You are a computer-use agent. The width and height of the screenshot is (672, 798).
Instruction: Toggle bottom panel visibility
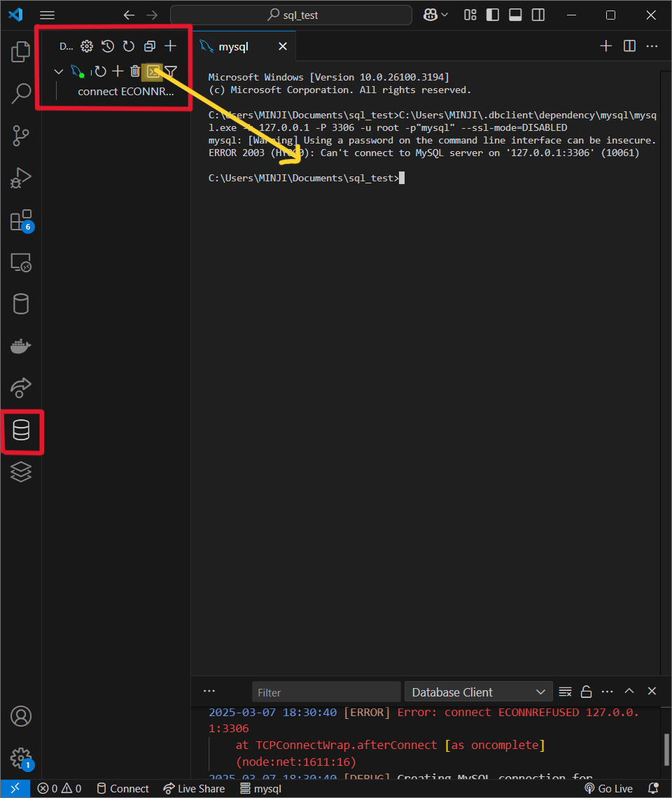point(515,15)
